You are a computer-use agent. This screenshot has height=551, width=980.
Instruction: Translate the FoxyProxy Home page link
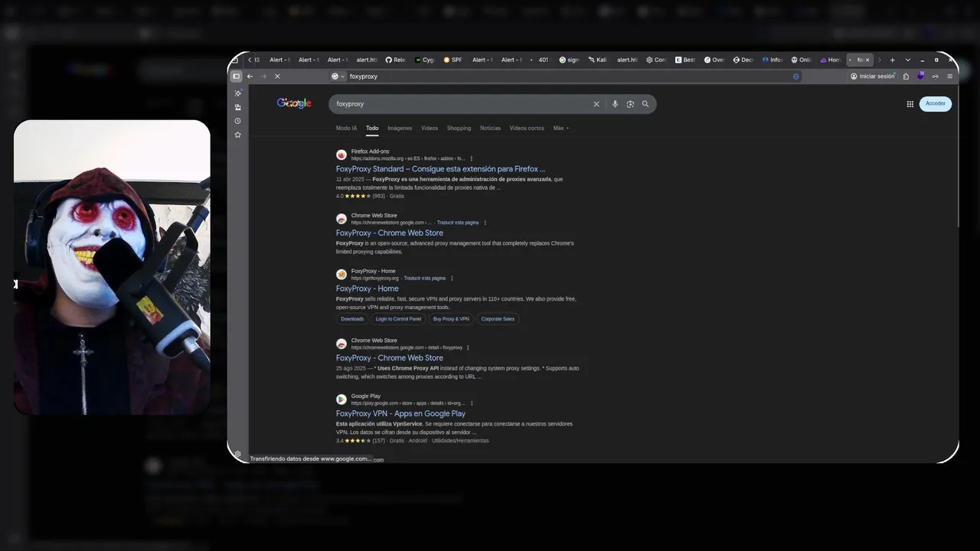(424, 279)
